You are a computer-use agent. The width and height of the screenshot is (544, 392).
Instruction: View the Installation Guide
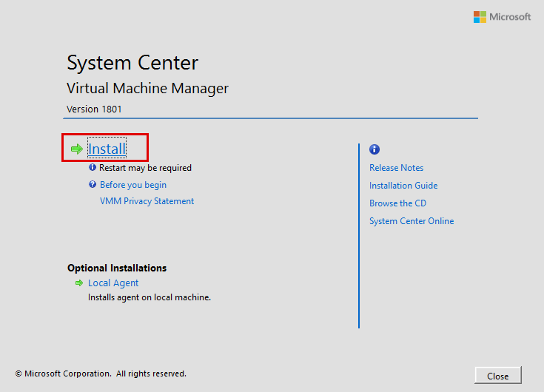point(403,186)
